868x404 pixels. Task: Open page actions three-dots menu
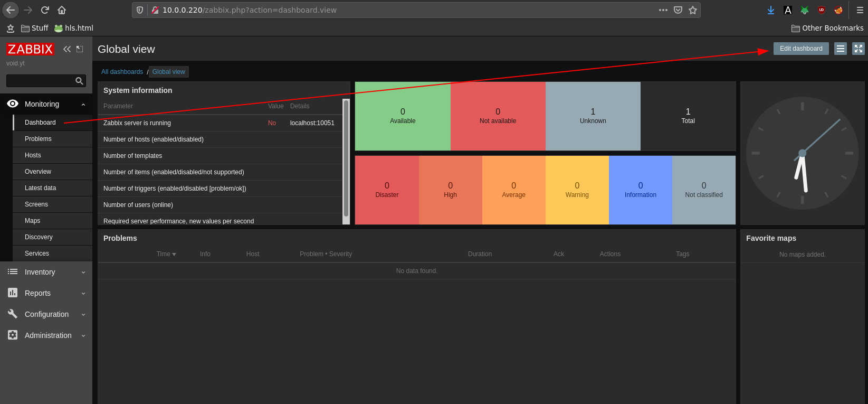[x=663, y=10]
